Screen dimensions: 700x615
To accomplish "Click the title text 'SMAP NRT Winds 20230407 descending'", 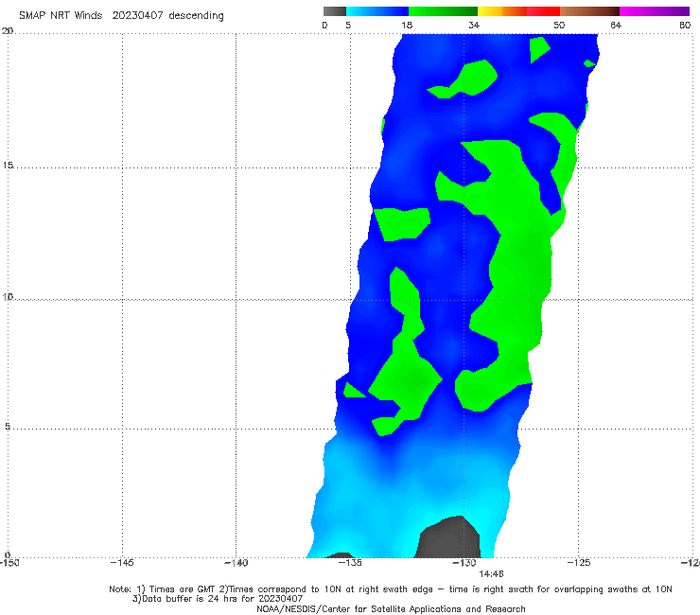I will 121,16.
